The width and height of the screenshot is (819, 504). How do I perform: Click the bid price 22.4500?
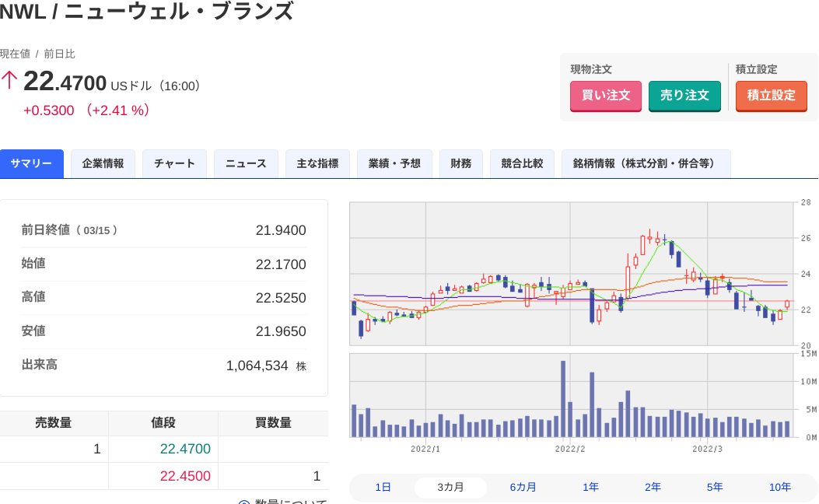185,476
